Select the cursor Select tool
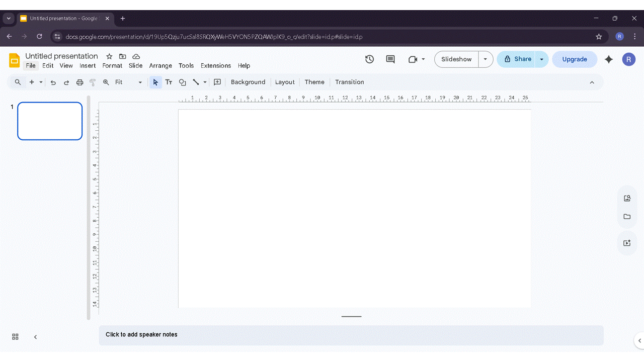 pyautogui.click(x=155, y=82)
